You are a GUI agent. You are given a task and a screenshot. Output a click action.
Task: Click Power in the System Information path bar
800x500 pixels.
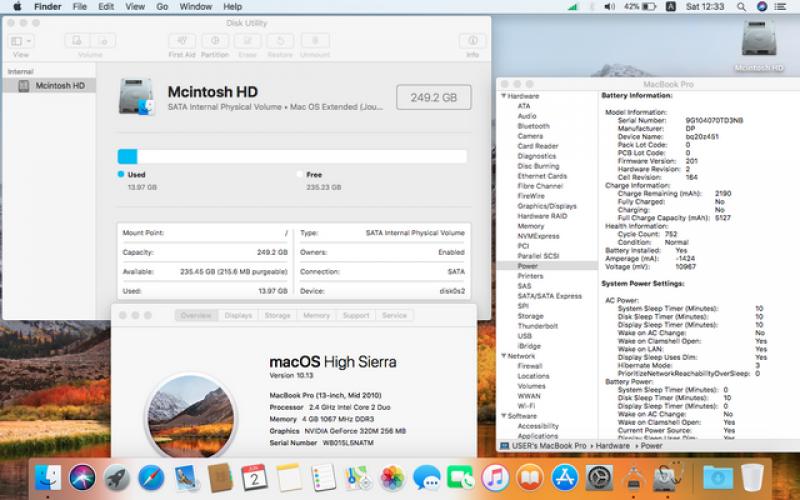652,446
